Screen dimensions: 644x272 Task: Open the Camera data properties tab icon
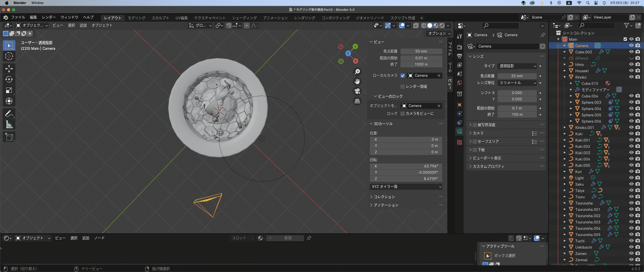(x=459, y=132)
